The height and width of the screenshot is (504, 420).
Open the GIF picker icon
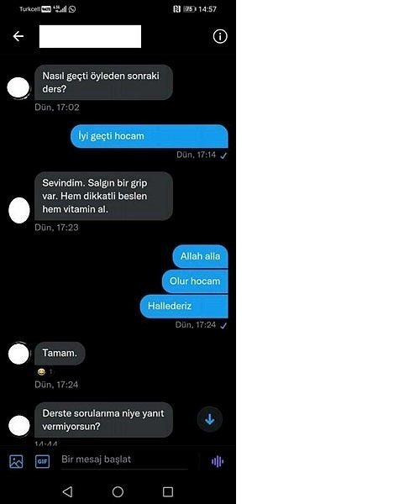click(42, 461)
